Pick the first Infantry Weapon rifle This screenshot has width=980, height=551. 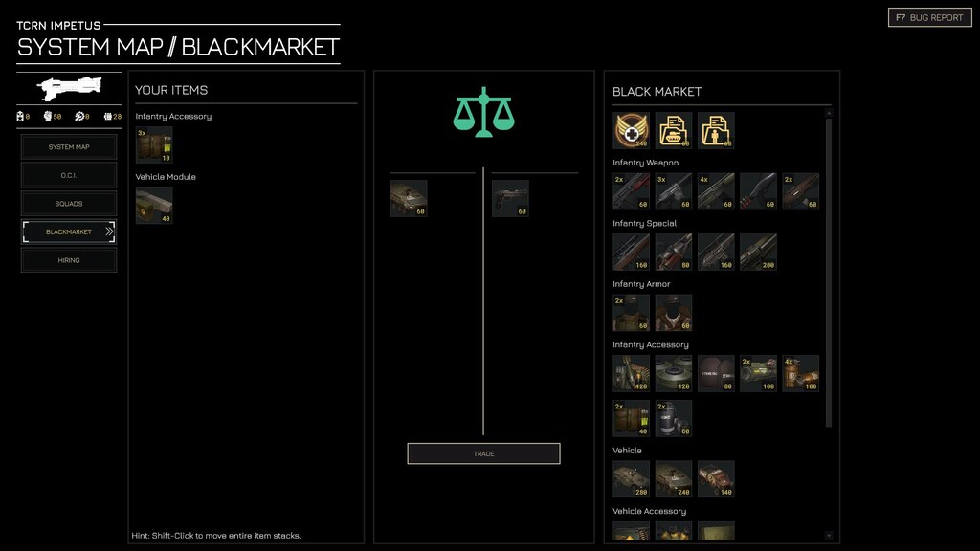click(x=632, y=191)
